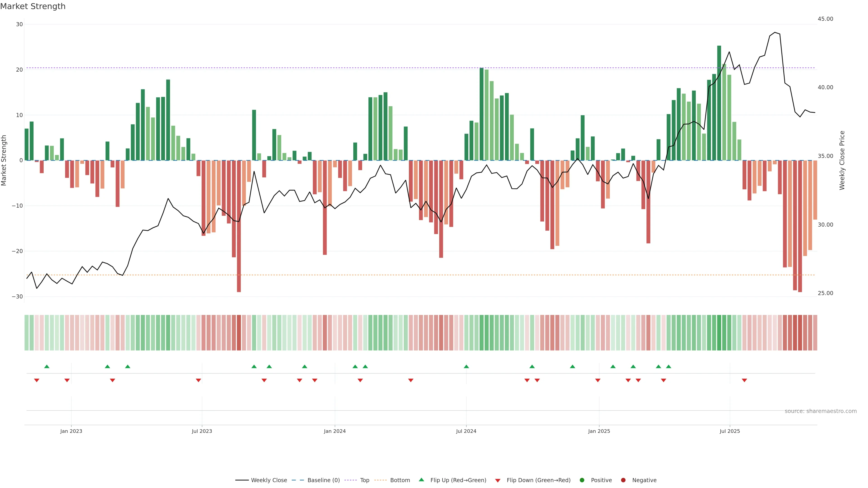Screen dimensions: 868x488
Task: Click the Jul 2025 x-axis label
Action: tap(729, 431)
